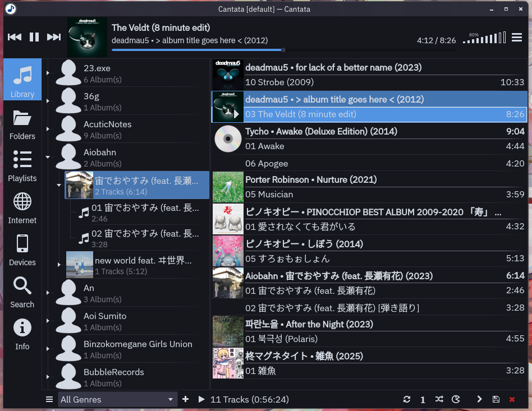Viewport: 532px width, 411px height.
Task: Select the AcuticNotes artist avatar
Action: pos(68,129)
